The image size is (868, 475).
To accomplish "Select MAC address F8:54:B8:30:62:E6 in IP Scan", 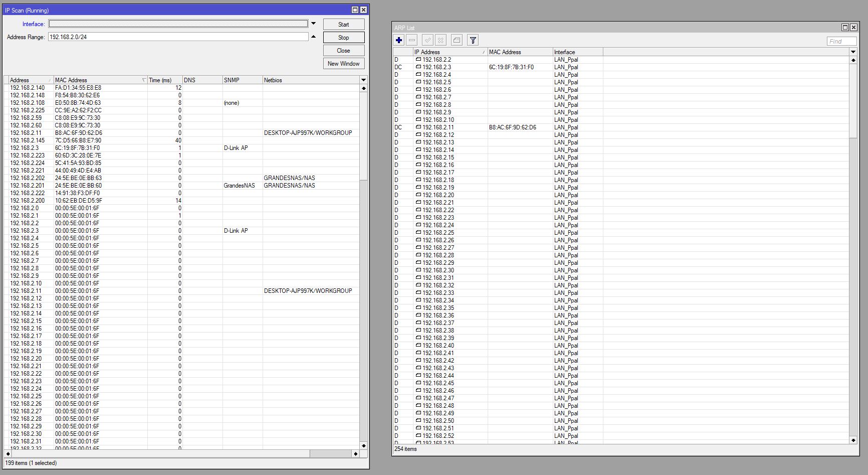I will click(77, 95).
